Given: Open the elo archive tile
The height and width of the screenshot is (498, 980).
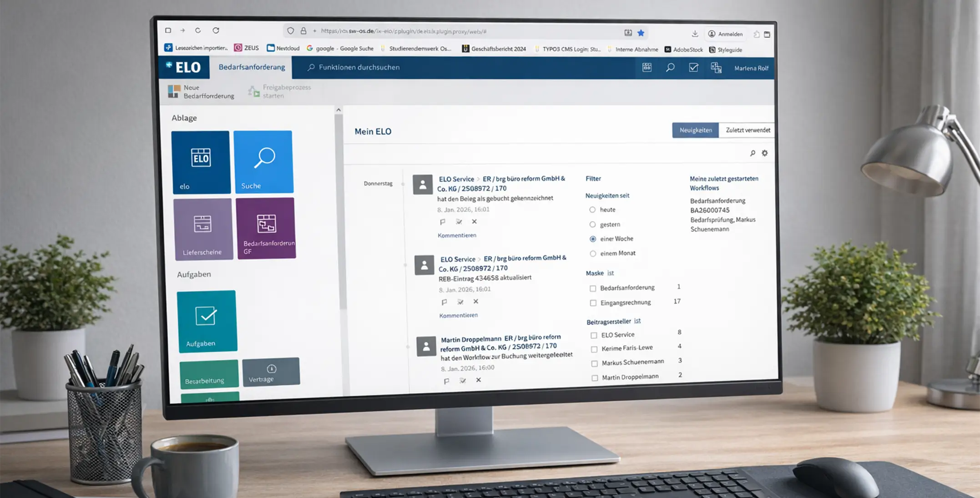Looking at the screenshot, I should coord(201,162).
